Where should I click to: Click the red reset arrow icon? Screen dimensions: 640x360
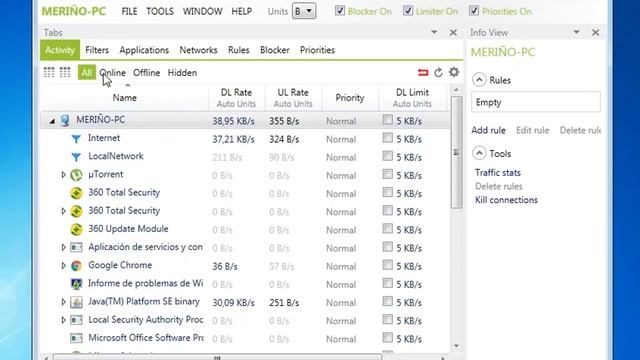(x=423, y=73)
